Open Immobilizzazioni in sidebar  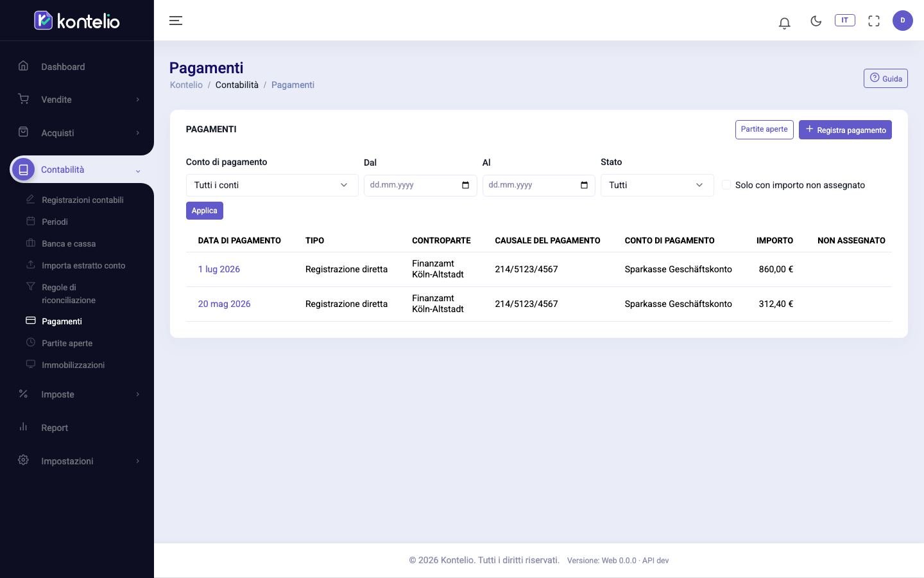pos(73,365)
